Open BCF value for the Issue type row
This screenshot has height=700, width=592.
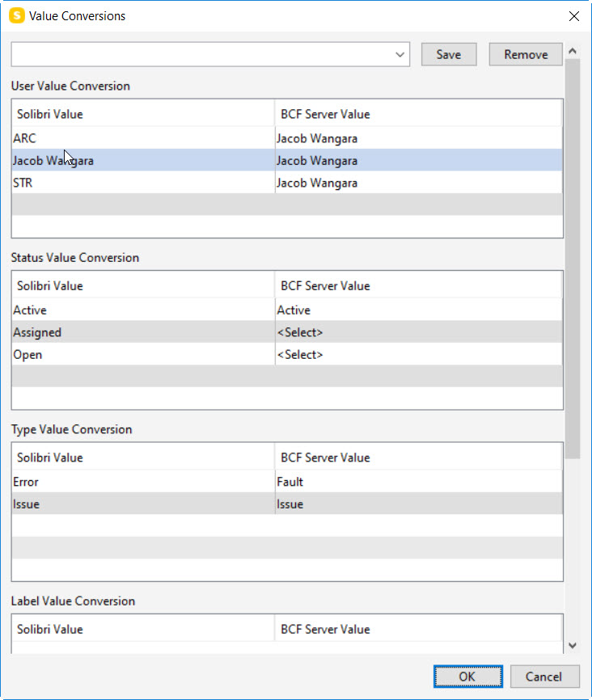tap(419, 504)
